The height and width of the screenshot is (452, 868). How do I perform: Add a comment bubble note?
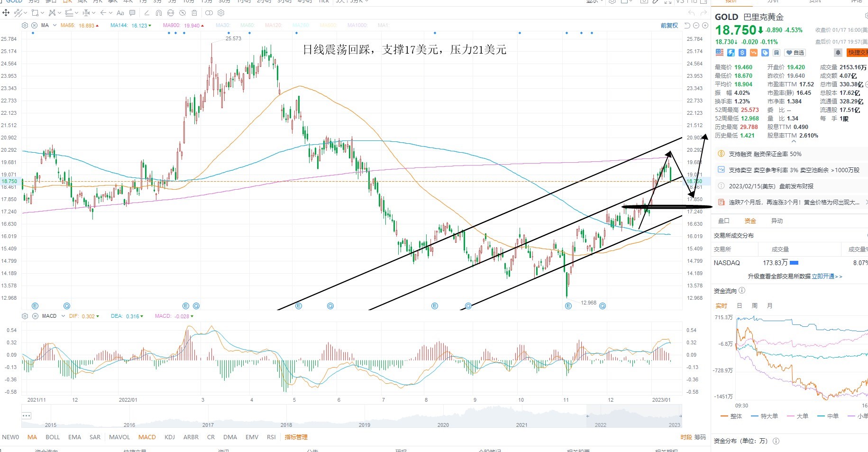coord(132,13)
